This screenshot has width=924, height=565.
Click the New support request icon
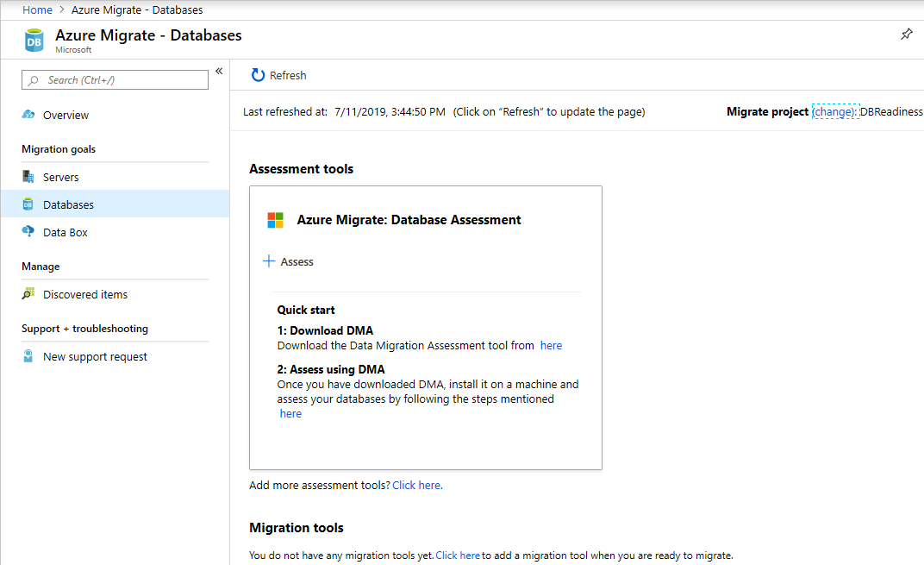(x=28, y=355)
